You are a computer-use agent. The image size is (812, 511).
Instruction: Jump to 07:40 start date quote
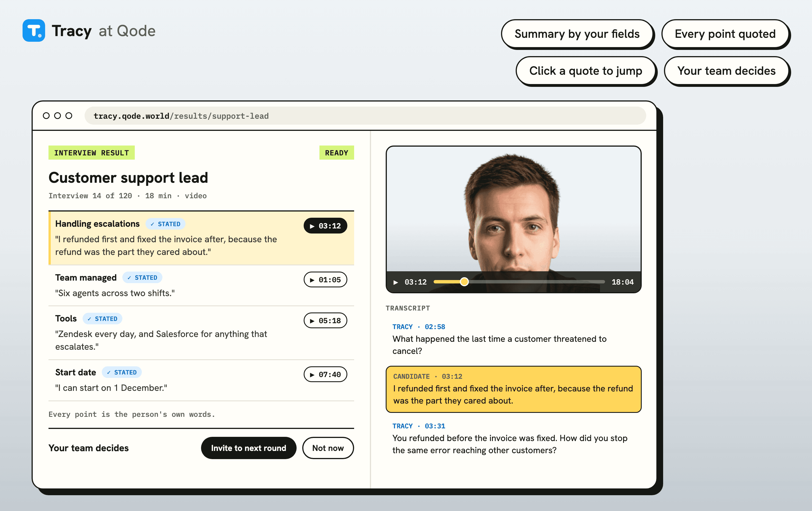point(325,375)
